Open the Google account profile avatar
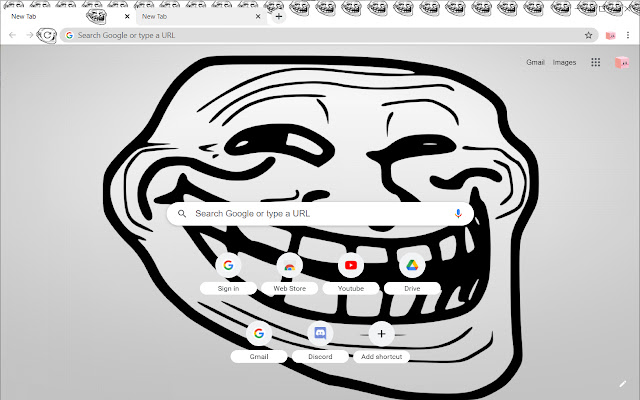This screenshot has height=400, width=640. coord(622,62)
